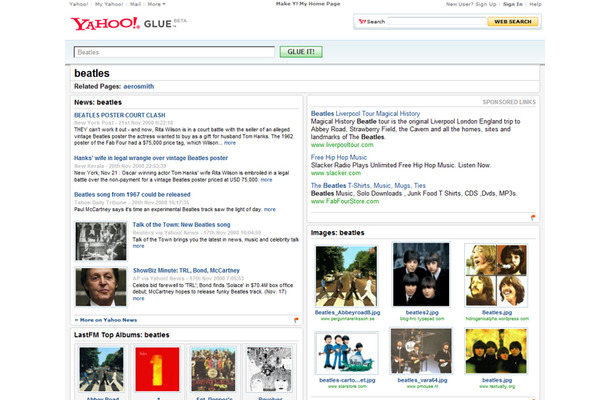
Task: Click the GLUE IT! button
Action: pos(301,52)
